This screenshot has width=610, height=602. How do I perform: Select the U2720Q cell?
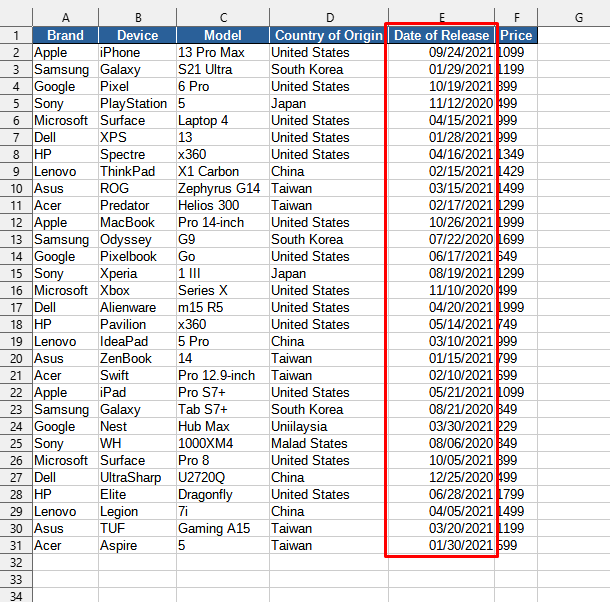coord(223,477)
